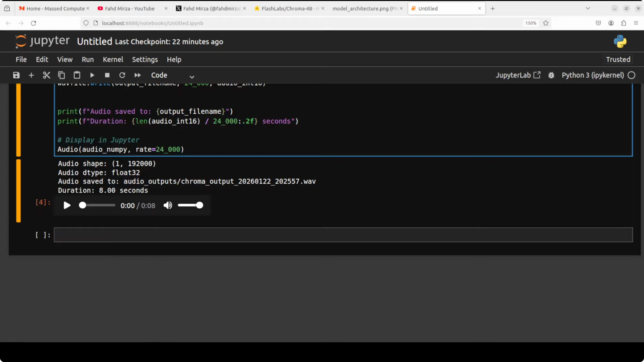Mute the audio player speaker icon

point(168,205)
